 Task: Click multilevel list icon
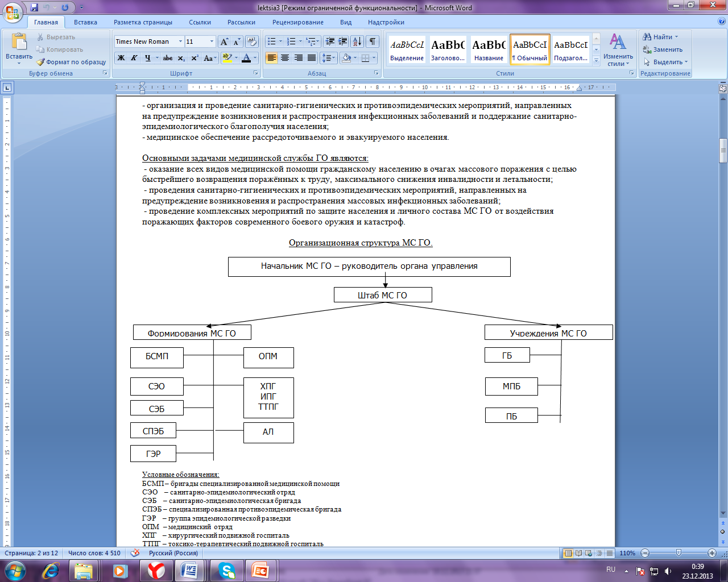311,41
